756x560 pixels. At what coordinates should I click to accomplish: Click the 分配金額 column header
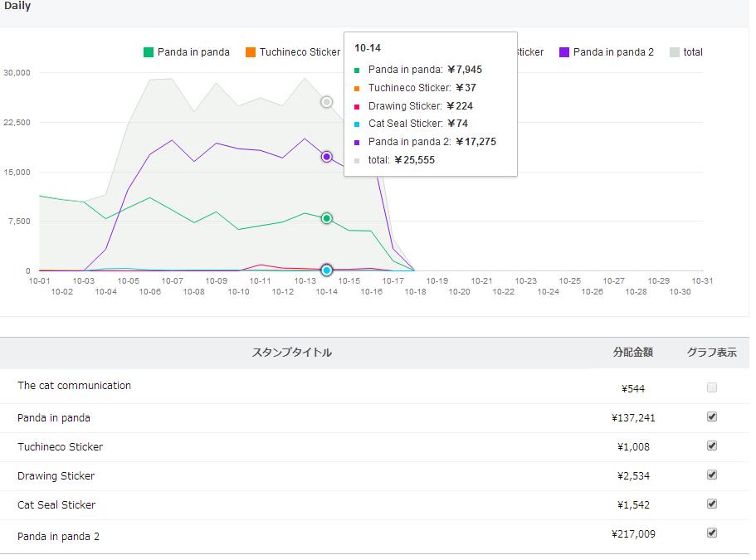[632, 353]
